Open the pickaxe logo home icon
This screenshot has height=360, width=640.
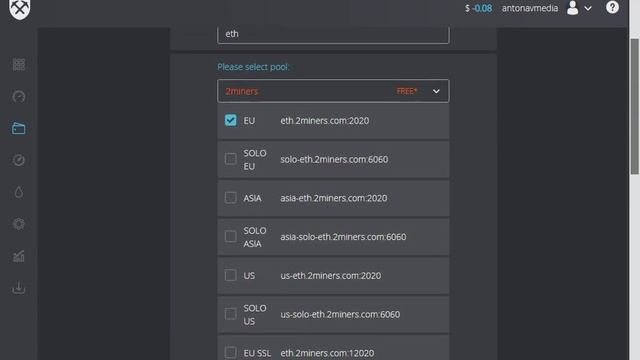[19, 9]
